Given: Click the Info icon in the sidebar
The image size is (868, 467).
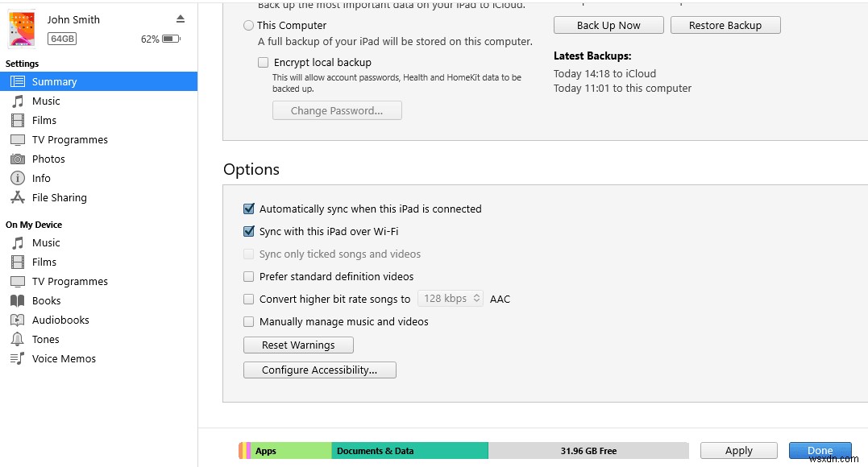Looking at the screenshot, I should click(18, 178).
